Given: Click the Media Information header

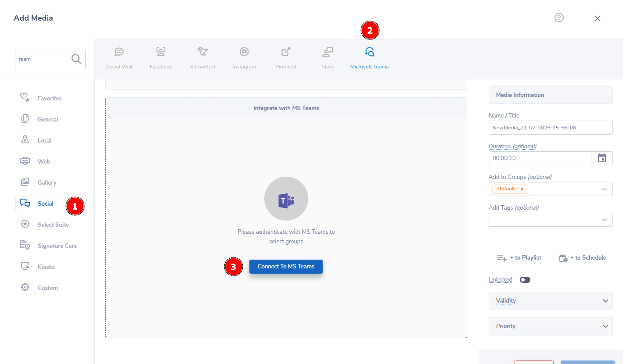Looking at the screenshot, I should (551, 95).
